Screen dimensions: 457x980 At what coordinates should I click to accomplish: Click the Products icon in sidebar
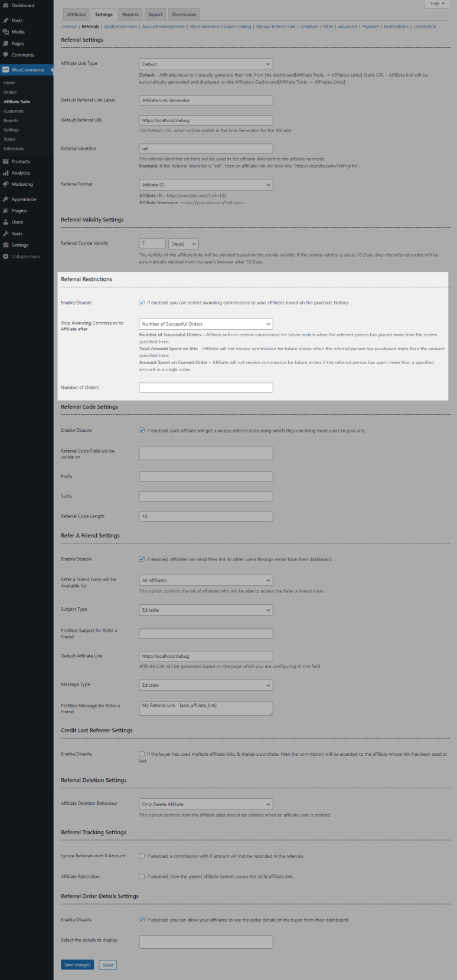6,161
